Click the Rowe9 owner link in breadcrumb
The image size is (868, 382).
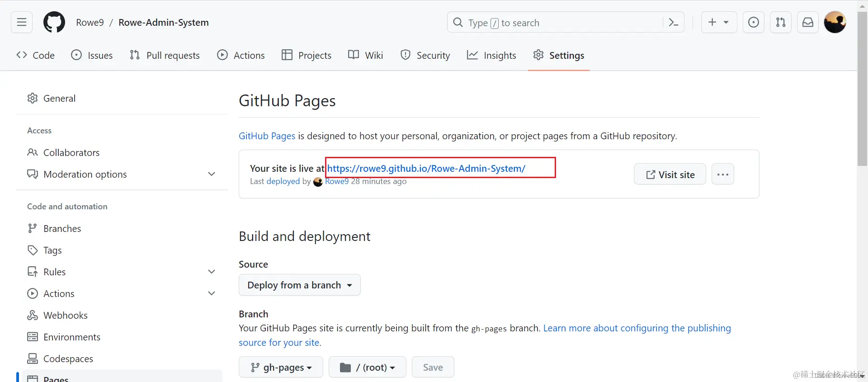point(90,22)
